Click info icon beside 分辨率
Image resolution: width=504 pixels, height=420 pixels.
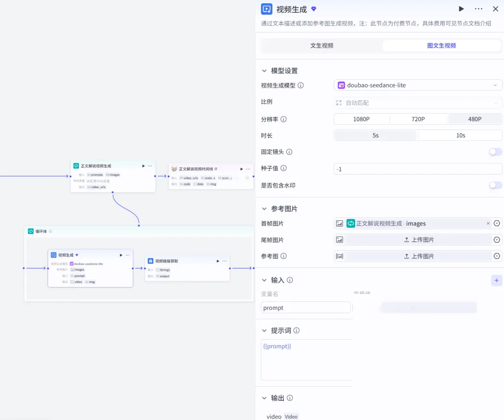[x=284, y=119]
